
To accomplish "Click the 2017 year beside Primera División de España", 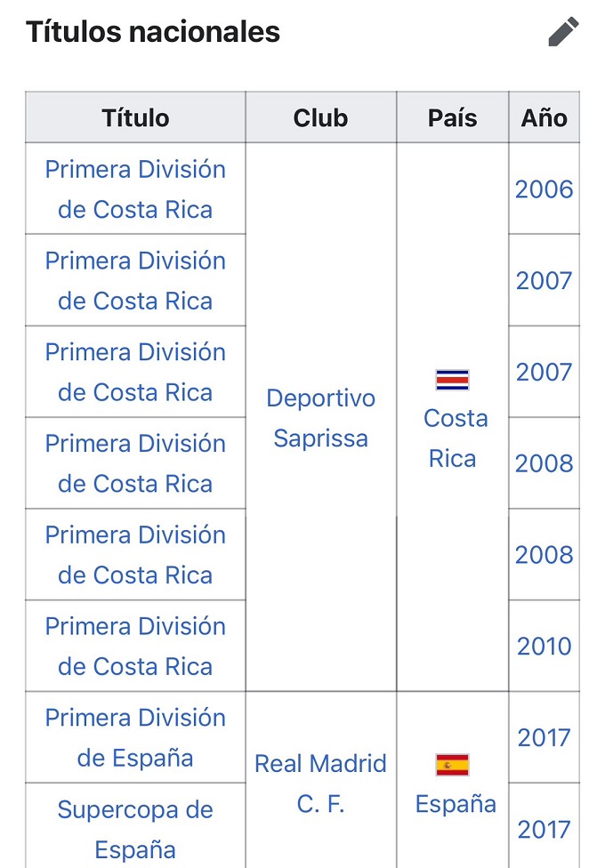I will click(544, 737).
